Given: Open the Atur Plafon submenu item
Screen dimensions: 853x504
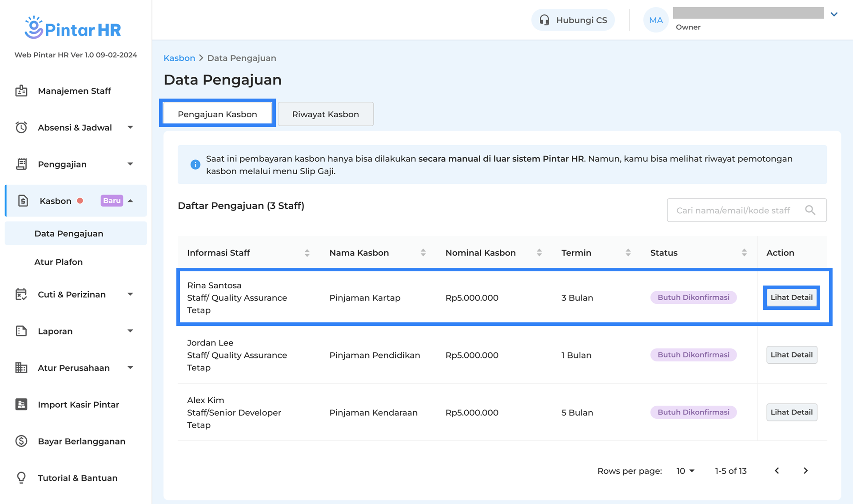Looking at the screenshot, I should 59,262.
